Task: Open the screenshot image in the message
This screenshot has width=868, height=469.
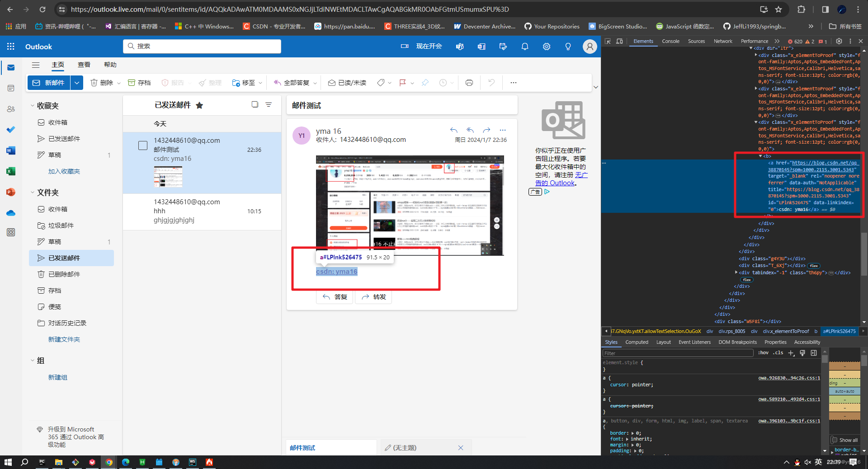Action: point(410,205)
